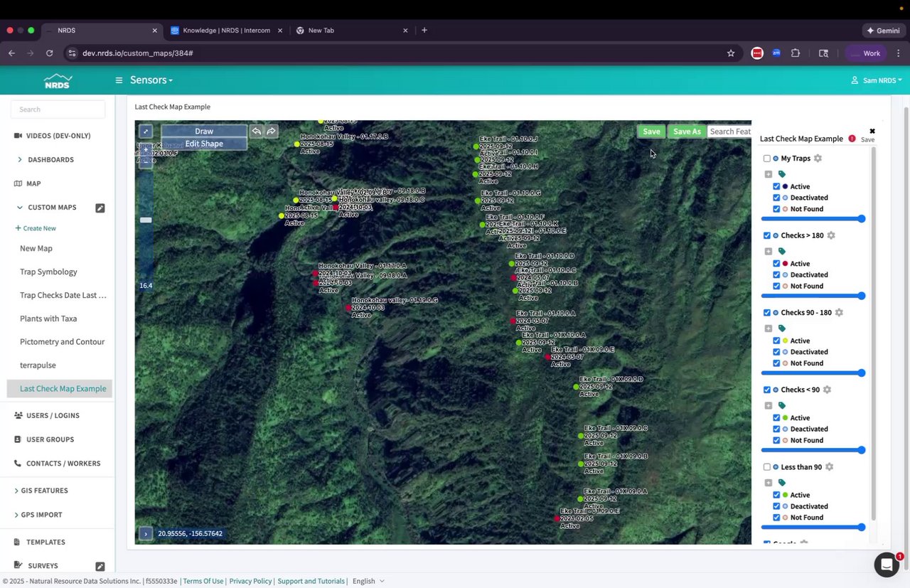Adjust the My Traps opacity slider
Image resolution: width=910 pixels, height=588 pixels.
tap(813, 219)
